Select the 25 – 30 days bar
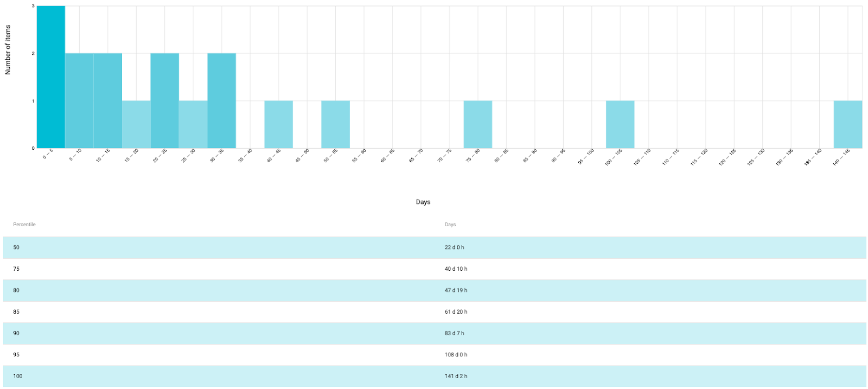 pyautogui.click(x=193, y=124)
